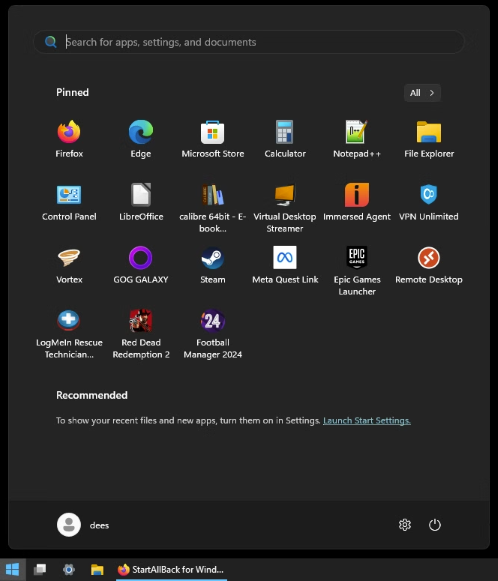Open Vortex mod manager
Screen dimensions: 498x581
point(69,265)
